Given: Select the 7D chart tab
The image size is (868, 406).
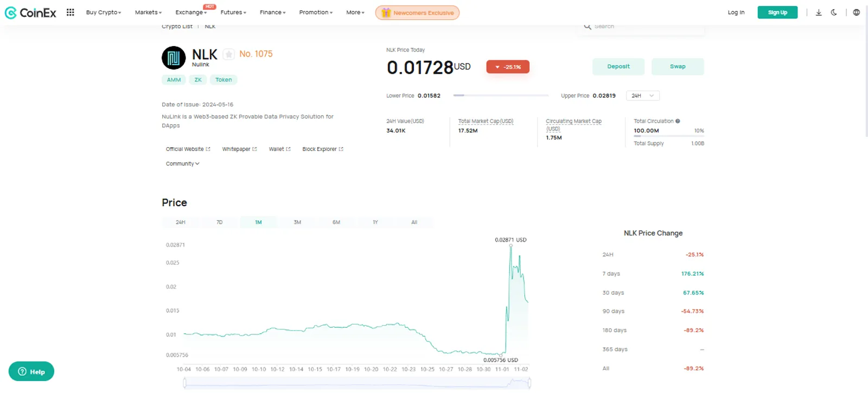Looking at the screenshot, I should (x=220, y=222).
